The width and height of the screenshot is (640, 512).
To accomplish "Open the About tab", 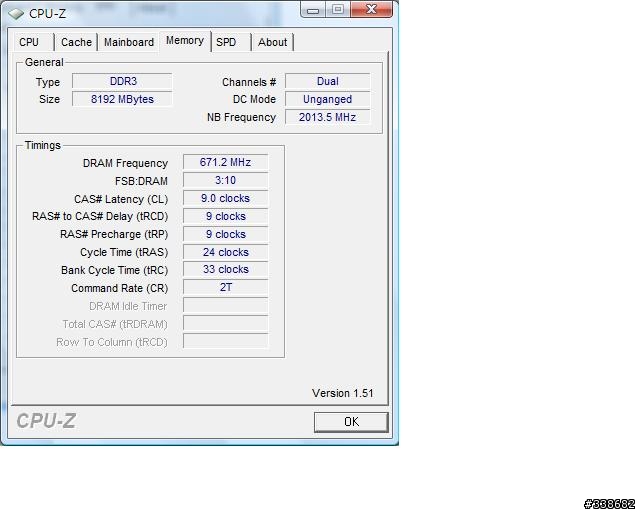I will 272,42.
